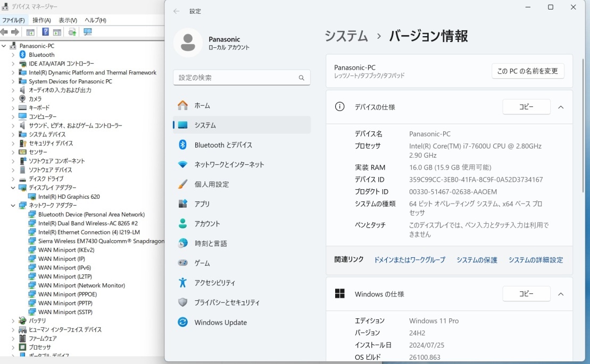Click the personalization paintbrush icon
This screenshot has height=364, width=590.
(x=183, y=184)
